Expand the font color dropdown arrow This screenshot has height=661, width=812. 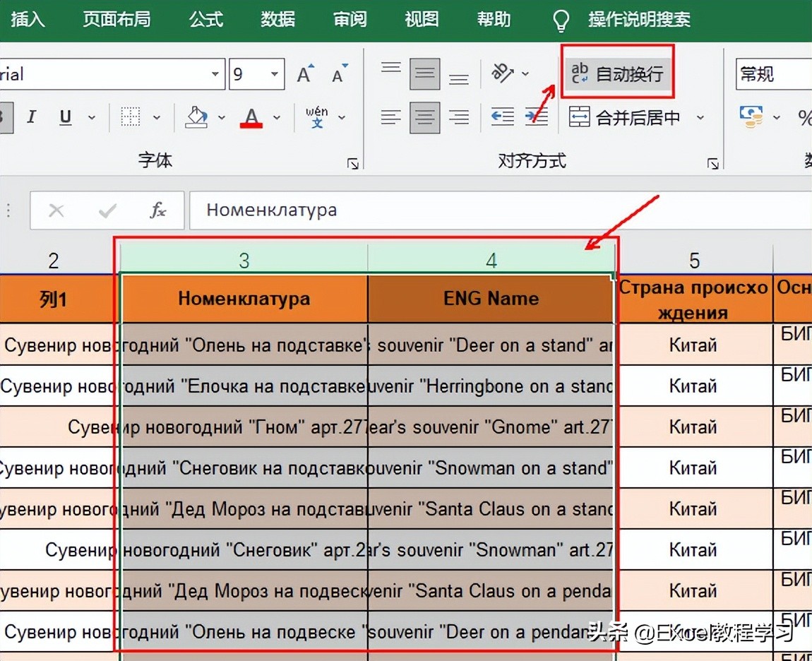click(x=277, y=118)
